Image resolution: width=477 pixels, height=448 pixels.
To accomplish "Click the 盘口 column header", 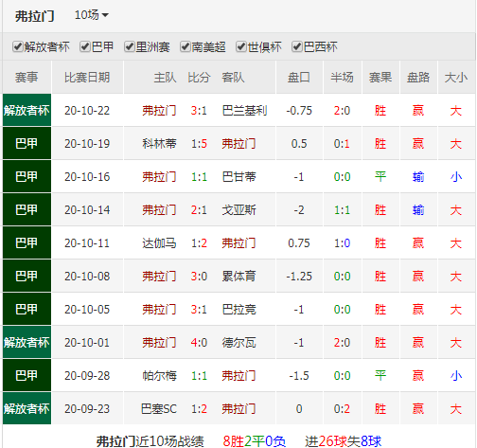I will tap(299, 78).
